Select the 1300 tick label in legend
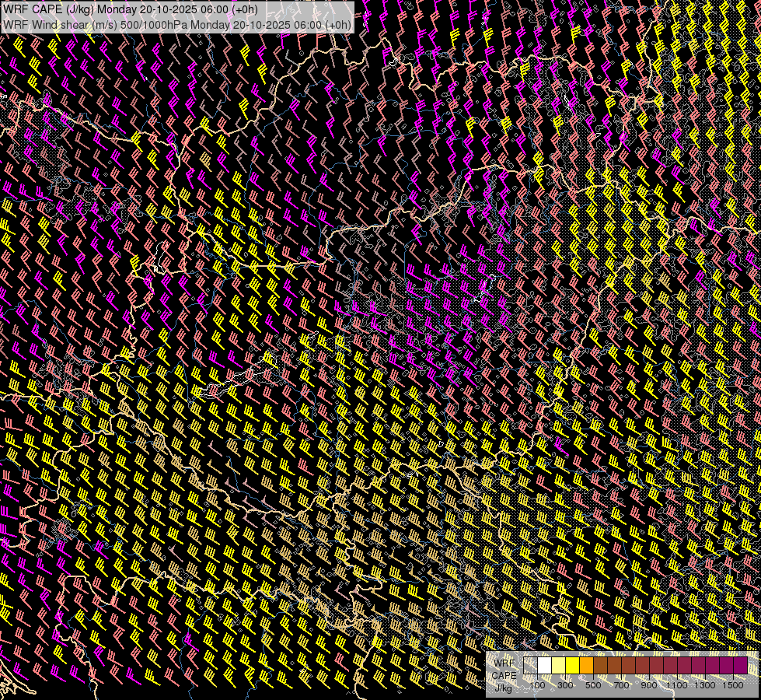This screenshot has height=700, width=761. 705,685
